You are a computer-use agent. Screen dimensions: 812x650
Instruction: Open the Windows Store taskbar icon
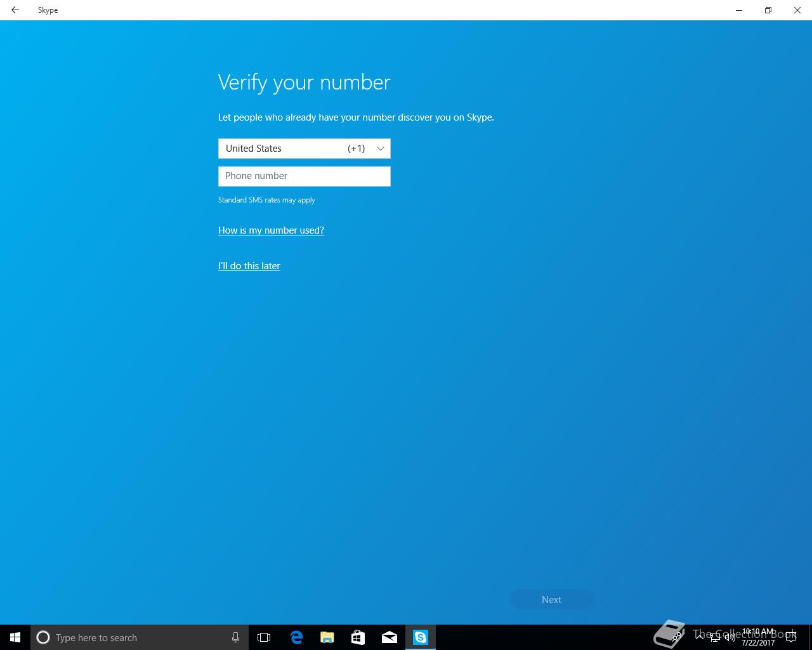[x=358, y=637]
